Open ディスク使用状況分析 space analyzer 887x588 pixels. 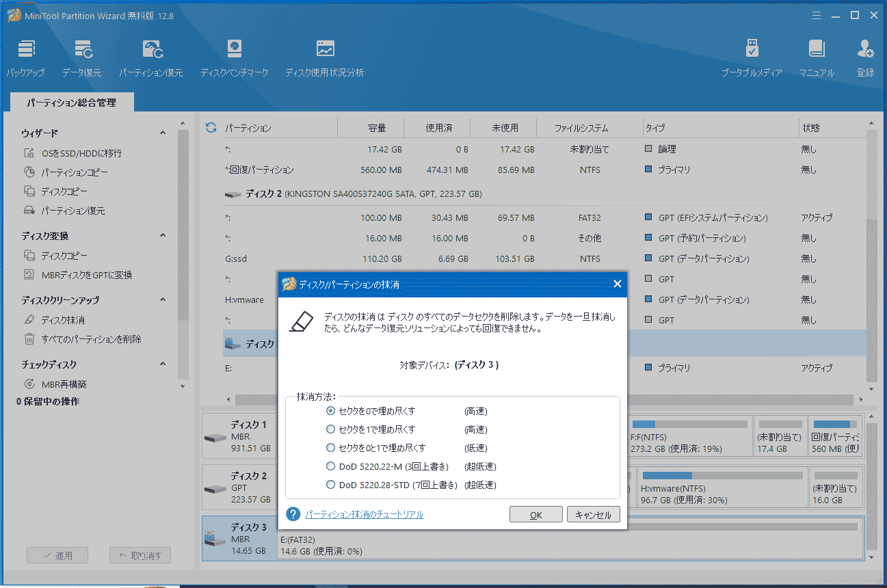pyautogui.click(x=325, y=58)
